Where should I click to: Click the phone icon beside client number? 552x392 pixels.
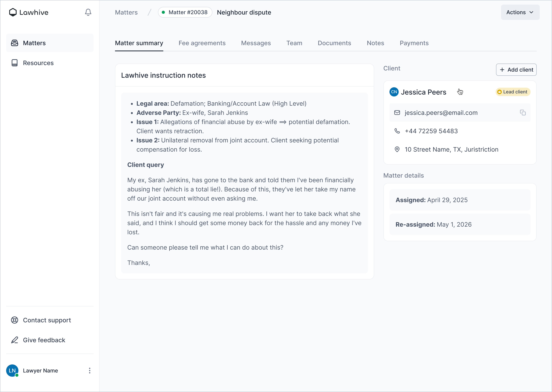[x=397, y=131]
